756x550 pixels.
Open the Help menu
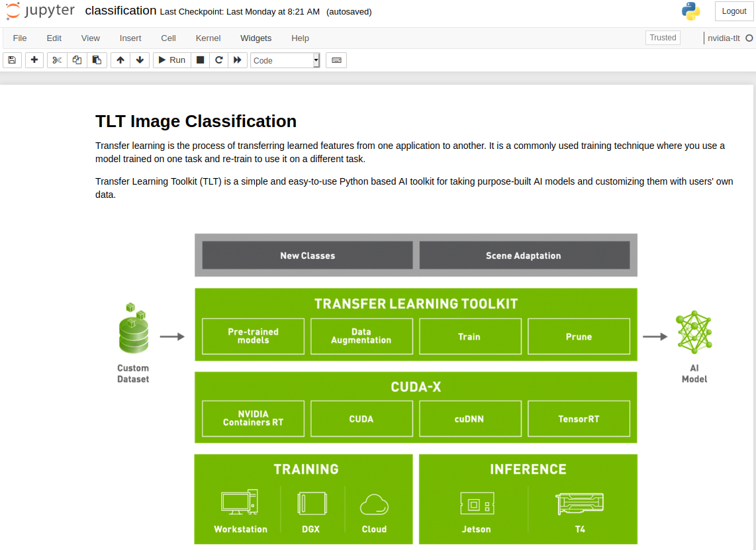(300, 38)
